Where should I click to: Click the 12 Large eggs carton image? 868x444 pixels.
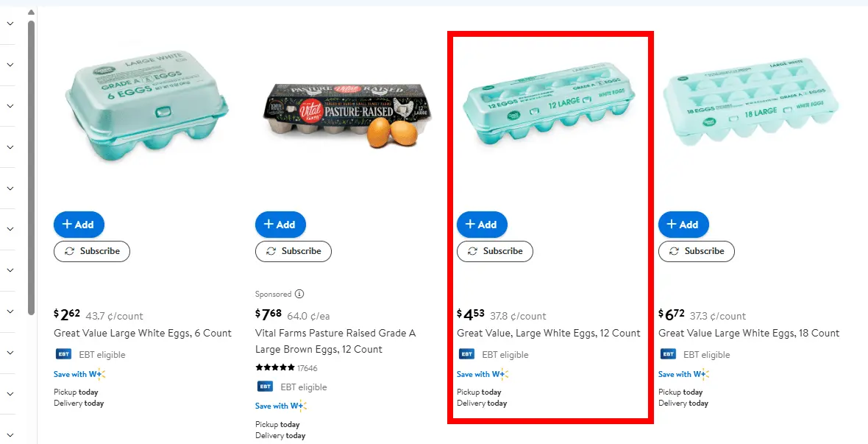[549, 108]
